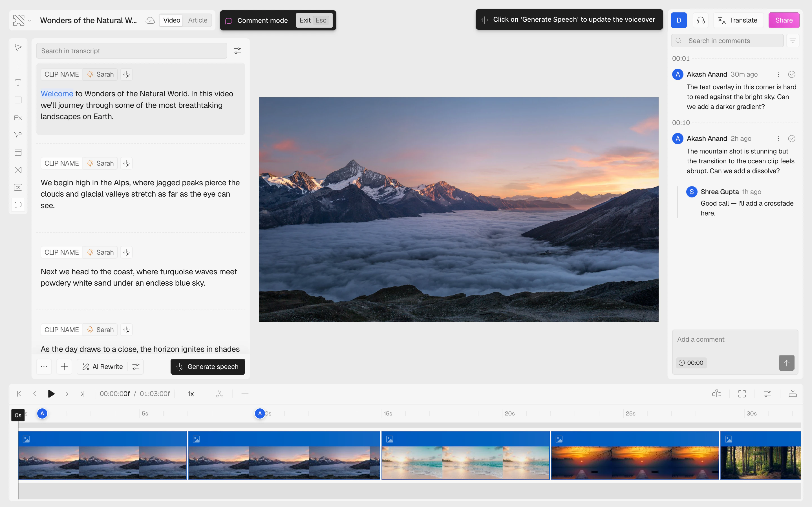Open the logo dropdown menu chevron
This screenshot has height=507, width=812.
pos(30,21)
